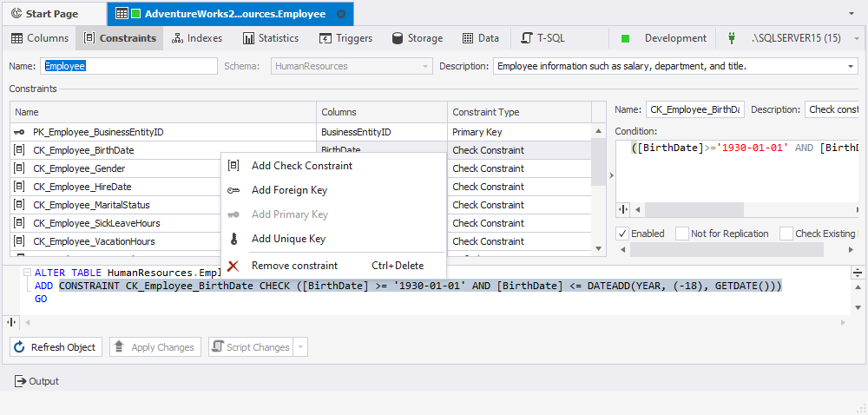Select Remove constraint from context menu
The image size is (868, 415).
point(333,266)
